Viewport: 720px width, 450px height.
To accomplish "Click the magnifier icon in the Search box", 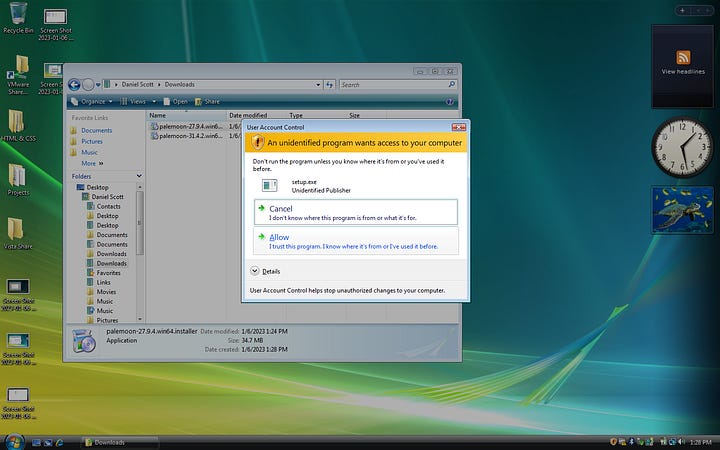I will point(451,84).
